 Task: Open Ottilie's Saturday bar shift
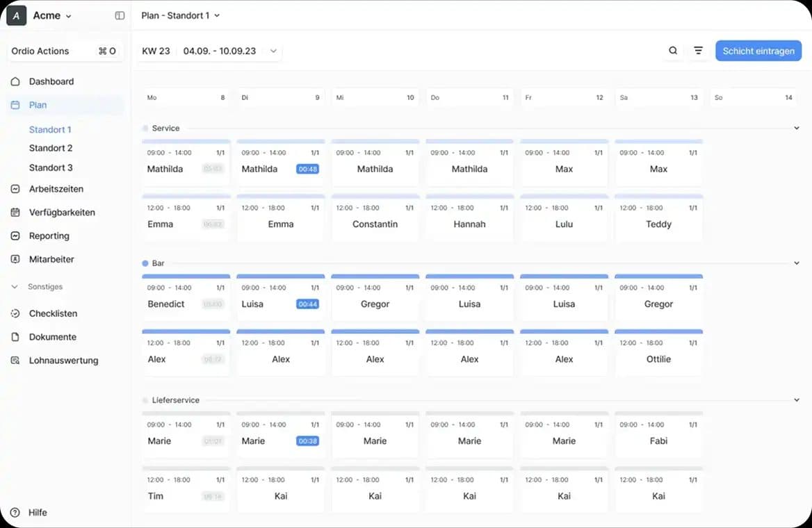click(x=659, y=353)
